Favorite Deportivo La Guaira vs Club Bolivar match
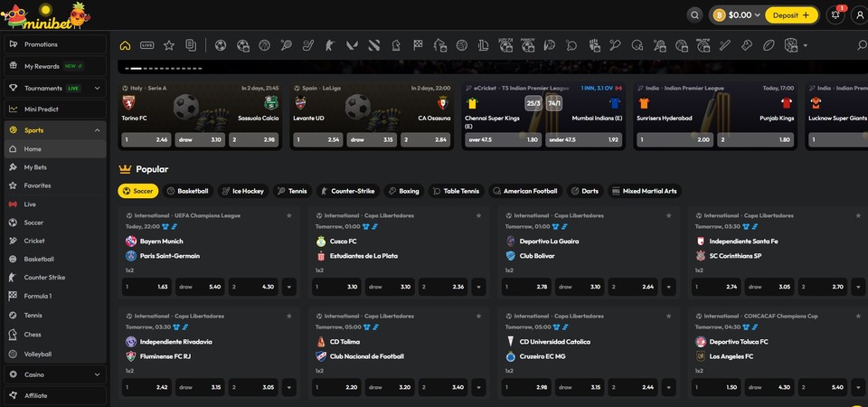The height and width of the screenshot is (407, 868). pos(669,215)
